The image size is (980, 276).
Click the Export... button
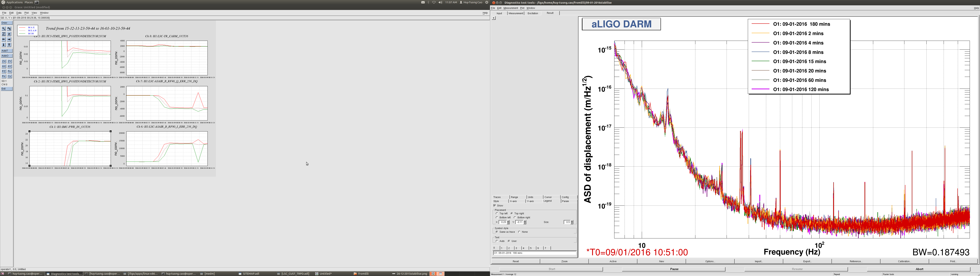tap(807, 261)
